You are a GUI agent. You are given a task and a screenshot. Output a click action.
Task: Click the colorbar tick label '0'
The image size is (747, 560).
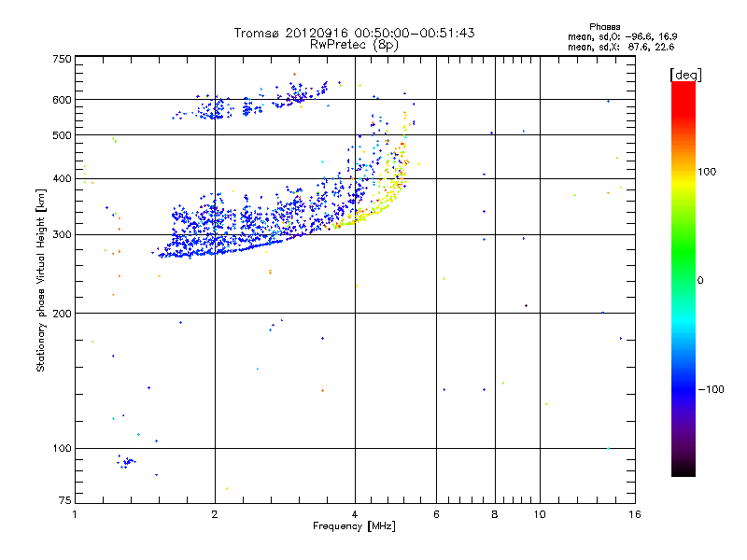700,281
